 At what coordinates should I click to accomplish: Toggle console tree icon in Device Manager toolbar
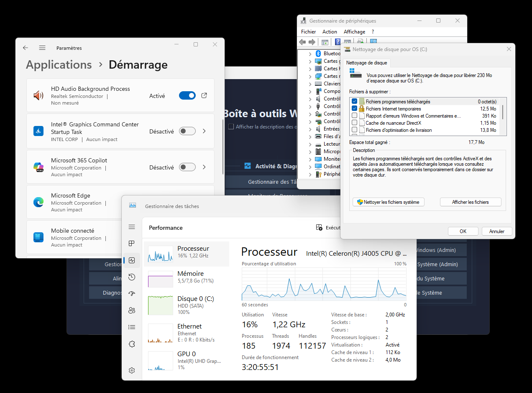tap(325, 42)
